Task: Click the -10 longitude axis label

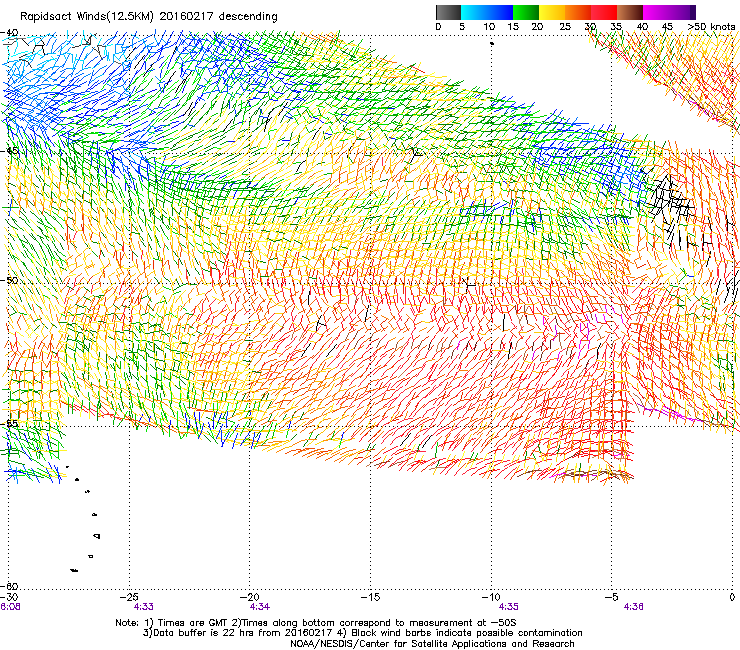Action: (x=491, y=597)
